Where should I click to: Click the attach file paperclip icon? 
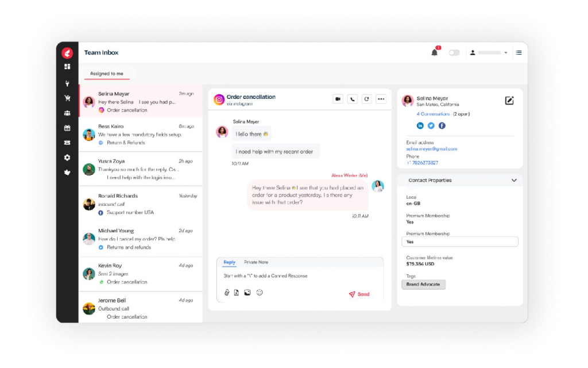227,293
